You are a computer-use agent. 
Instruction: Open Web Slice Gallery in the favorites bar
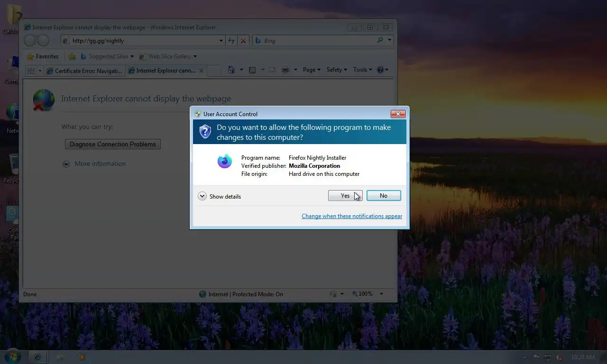(168, 56)
